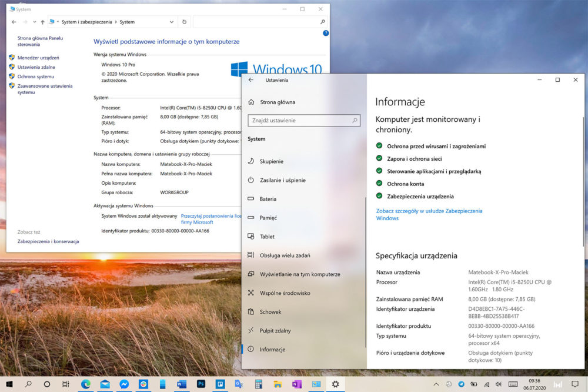This screenshot has height=392, width=588.
Task: Click the back arrow in Ustawienia window
Action: (251, 80)
